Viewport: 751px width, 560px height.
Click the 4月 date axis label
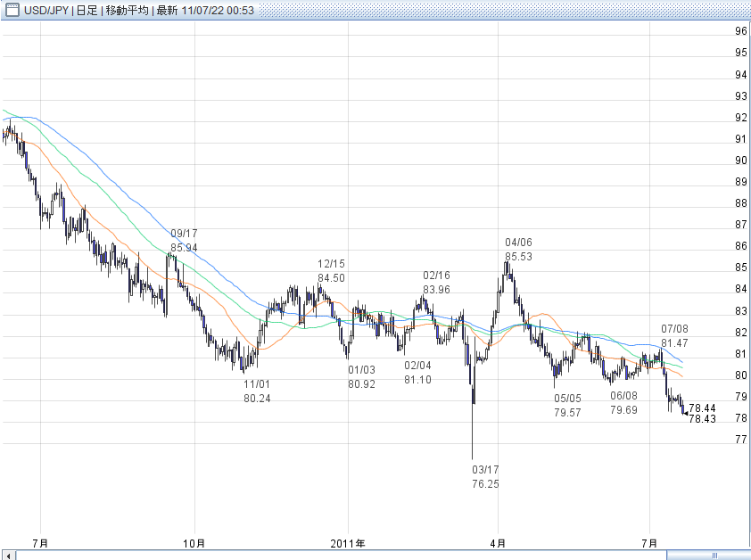pos(498,543)
